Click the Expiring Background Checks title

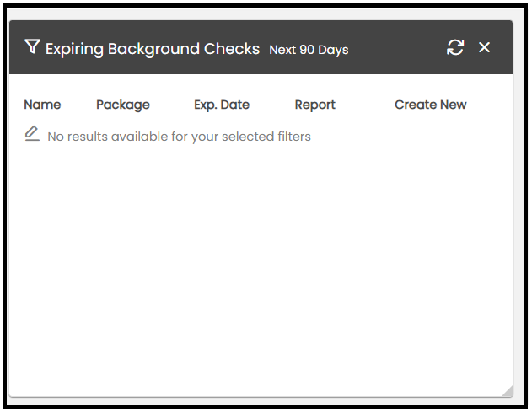click(153, 49)
